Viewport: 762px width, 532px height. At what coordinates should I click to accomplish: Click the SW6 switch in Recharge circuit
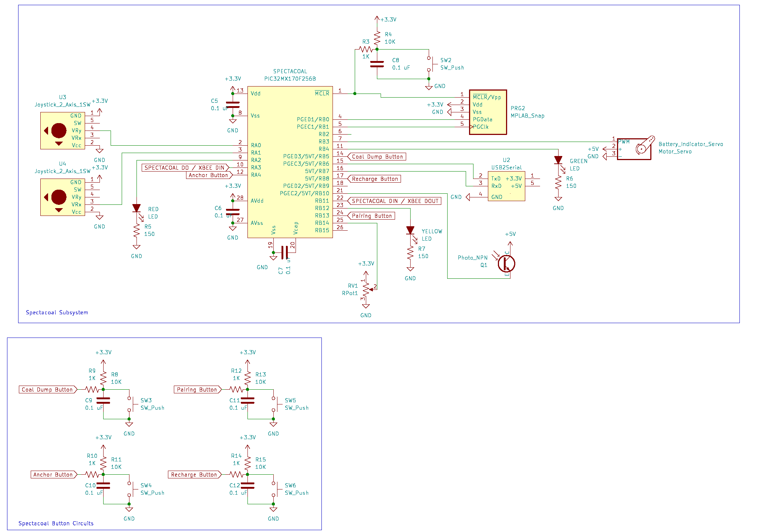(x=275, y=489)
